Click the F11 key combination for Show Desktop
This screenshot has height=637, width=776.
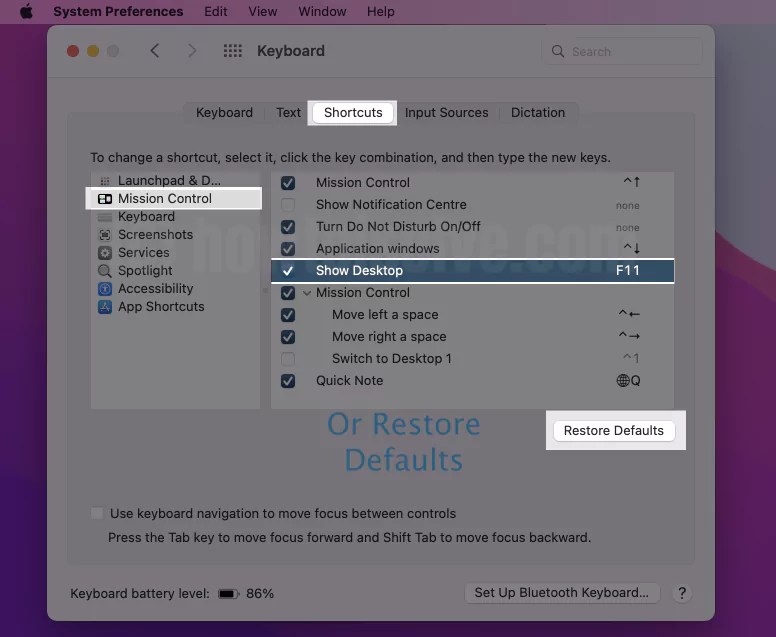(628, 271)
